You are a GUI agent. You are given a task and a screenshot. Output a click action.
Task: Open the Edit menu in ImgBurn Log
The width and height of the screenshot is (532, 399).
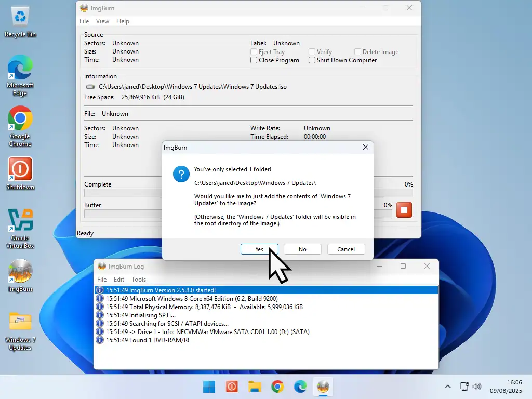click(x=119, y=280)
